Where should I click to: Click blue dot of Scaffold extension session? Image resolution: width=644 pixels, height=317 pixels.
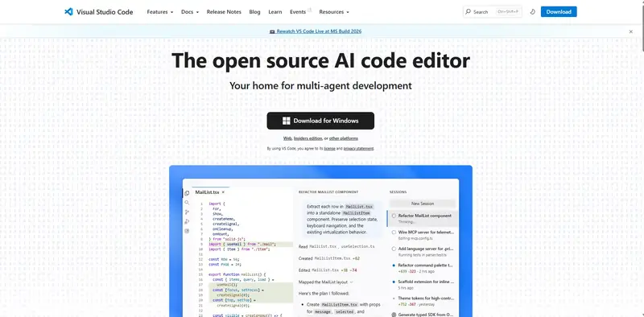click(x=394, y=282)
